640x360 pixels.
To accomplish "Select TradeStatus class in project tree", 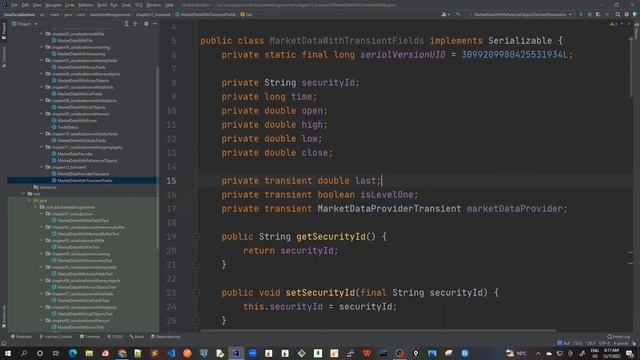I will (65, 127).
